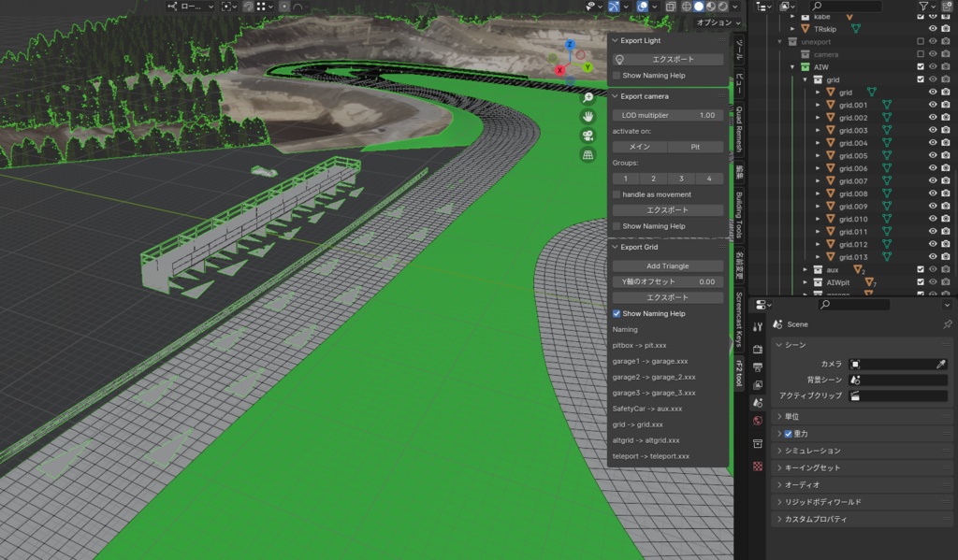Collapse AIW collection in outliner
Image resolution: width=958 pixels, height=560 pixels.
(x=792, y=67)
